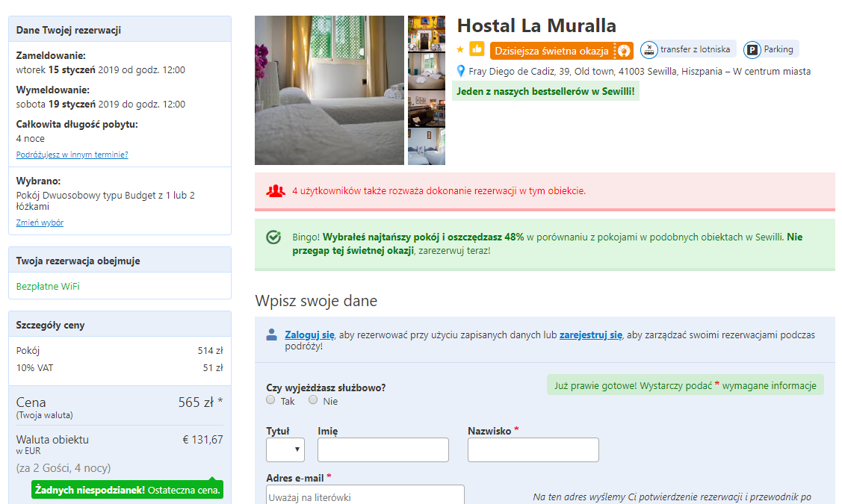This screenshot has width=842, height=504.
Task: Click the Dzisiejsza świetna okazja badge
Action: (562, 51)
